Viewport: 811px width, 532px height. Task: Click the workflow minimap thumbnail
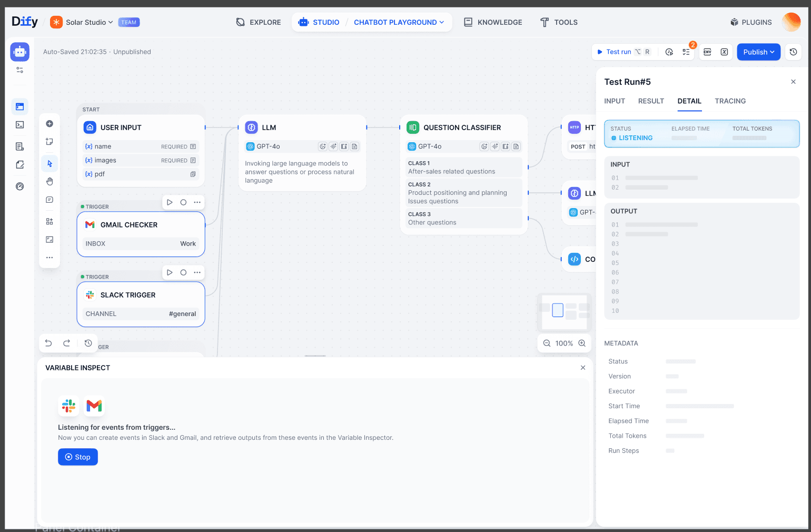click(564, 312)
